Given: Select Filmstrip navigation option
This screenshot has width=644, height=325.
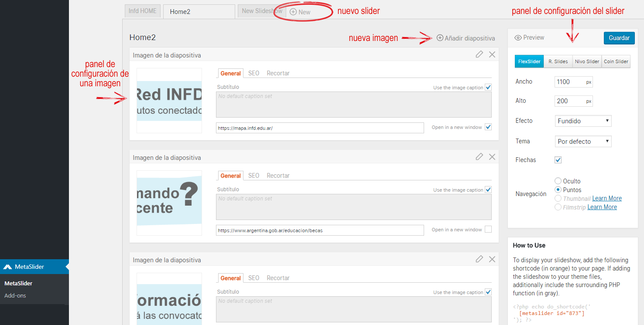Looking at the screenshot, I should (558, 207).
